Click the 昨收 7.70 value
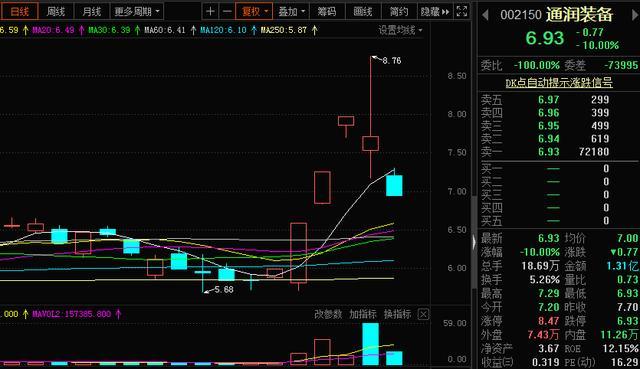Screen dimensions: 640x369 point(627,307)
